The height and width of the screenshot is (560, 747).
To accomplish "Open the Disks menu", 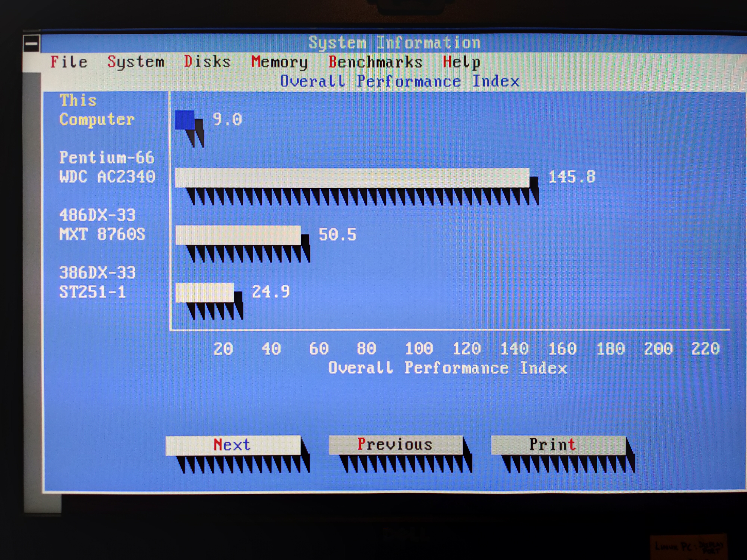I will point(207,62).
